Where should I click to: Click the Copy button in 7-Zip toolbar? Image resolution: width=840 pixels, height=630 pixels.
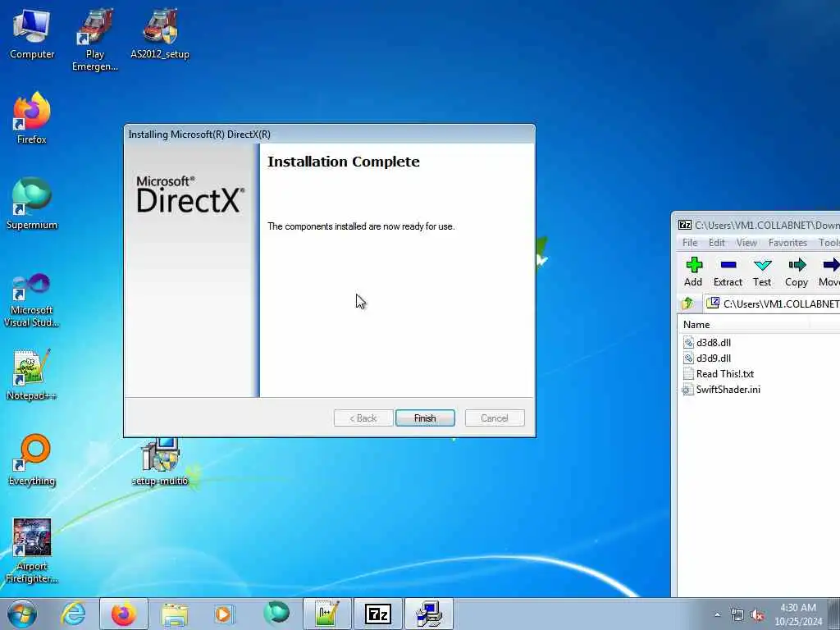[796, 272]
